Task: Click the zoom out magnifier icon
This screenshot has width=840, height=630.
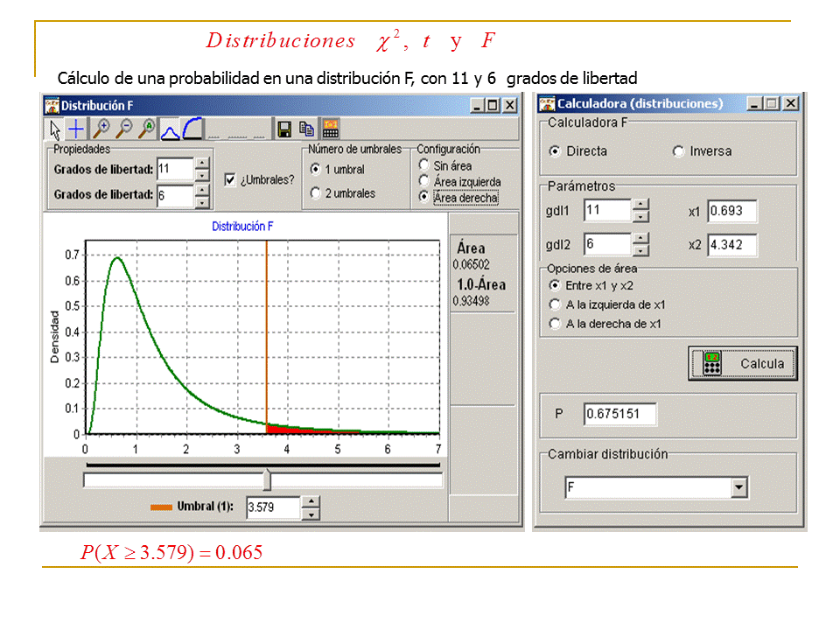Action: coord(124,129)
